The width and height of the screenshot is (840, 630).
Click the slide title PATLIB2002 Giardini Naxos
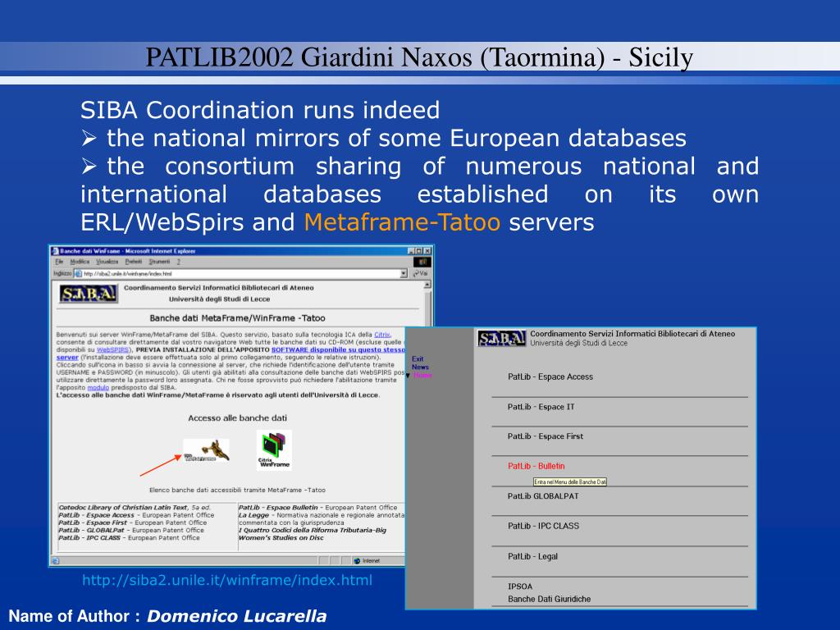[419, 57]
